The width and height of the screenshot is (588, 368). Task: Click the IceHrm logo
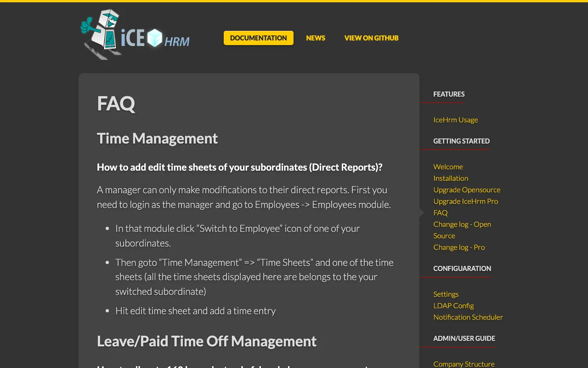click(135, 34)
